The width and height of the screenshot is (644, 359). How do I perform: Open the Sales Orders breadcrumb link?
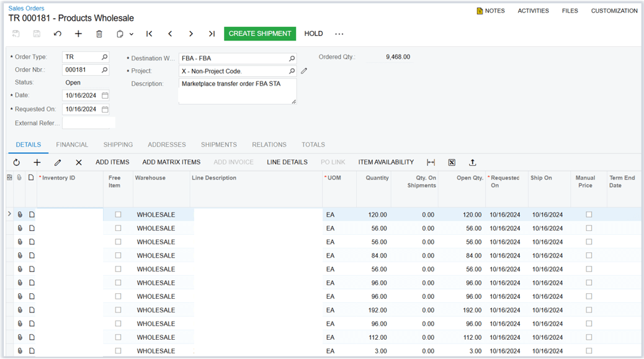tap(26, 8)
